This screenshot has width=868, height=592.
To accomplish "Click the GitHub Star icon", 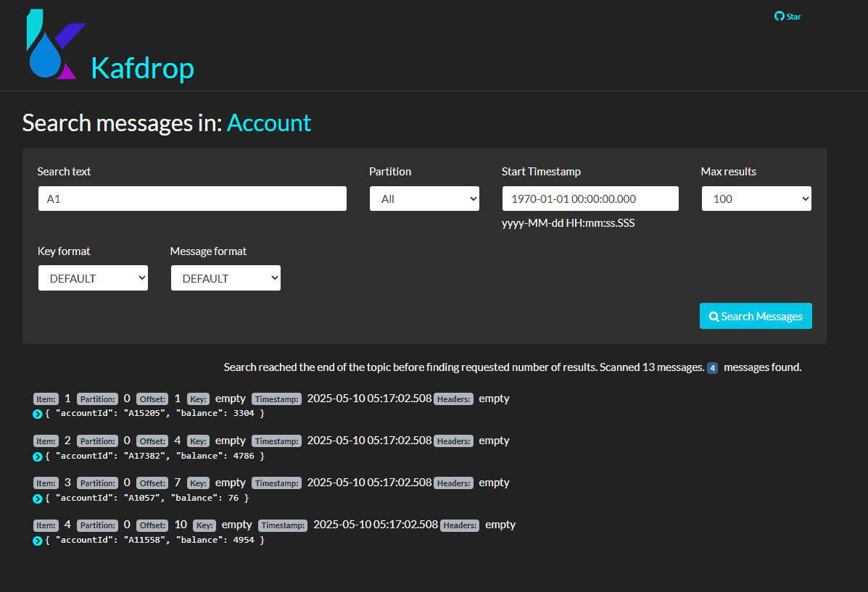I will point(780,16).
